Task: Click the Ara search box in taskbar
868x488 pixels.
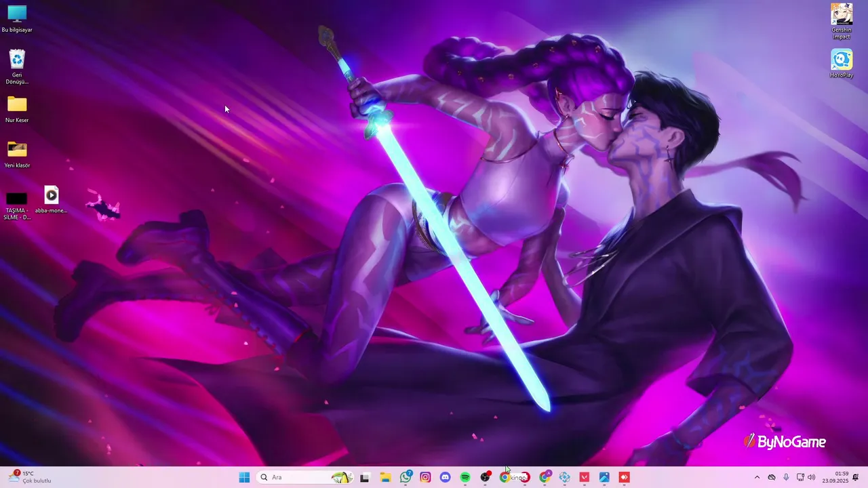Action: coord(306,477)
